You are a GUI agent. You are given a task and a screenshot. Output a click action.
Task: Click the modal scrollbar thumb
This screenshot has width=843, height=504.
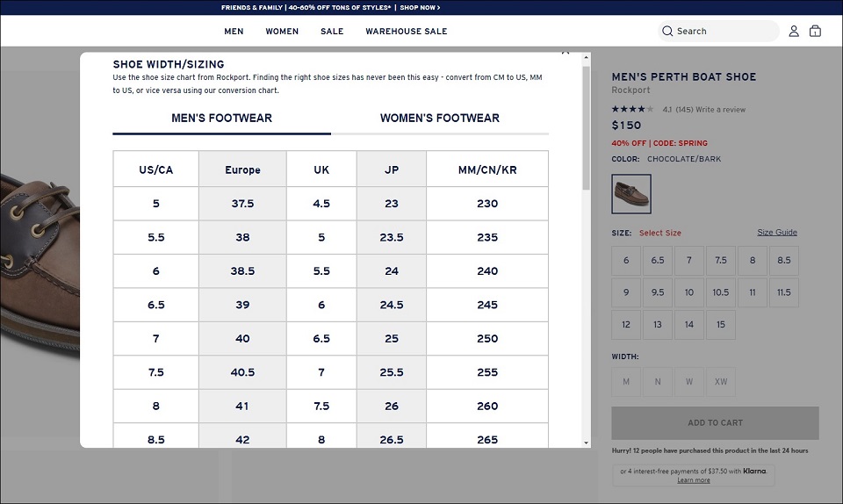[x=586, y=128]
